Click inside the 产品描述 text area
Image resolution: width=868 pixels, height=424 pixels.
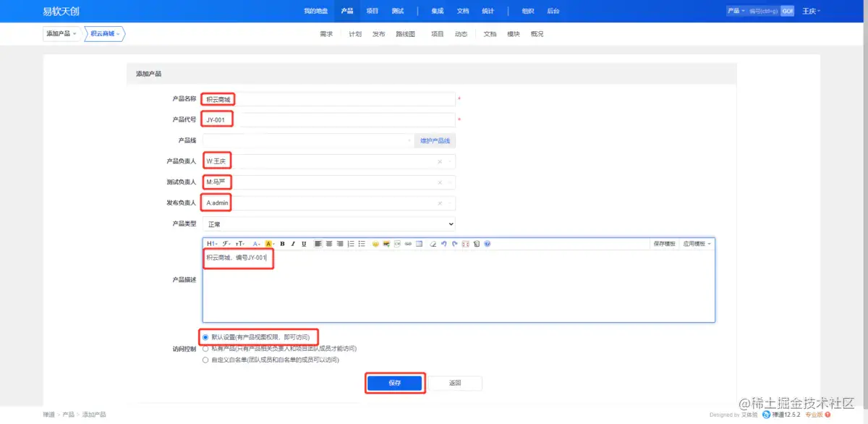(x=459, y=286)
